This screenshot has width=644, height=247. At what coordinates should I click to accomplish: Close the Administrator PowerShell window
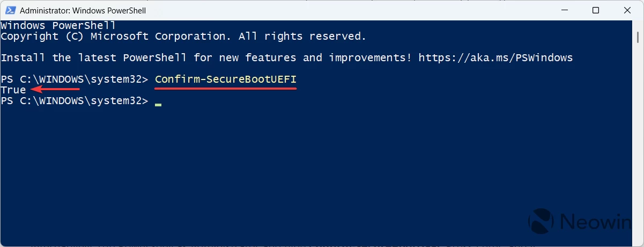point(626,10)
